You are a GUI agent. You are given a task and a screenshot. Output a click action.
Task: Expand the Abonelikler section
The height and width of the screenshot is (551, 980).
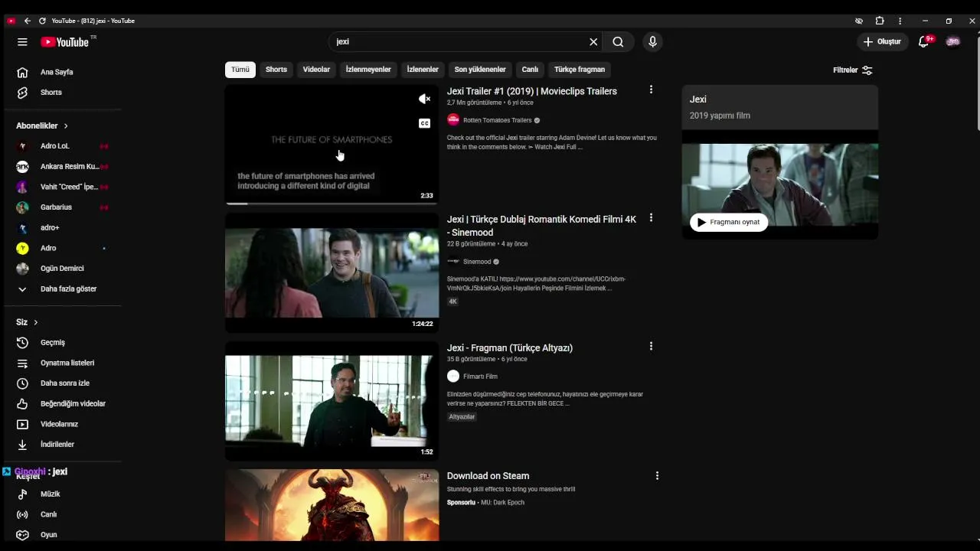click(x=42, y=126)
